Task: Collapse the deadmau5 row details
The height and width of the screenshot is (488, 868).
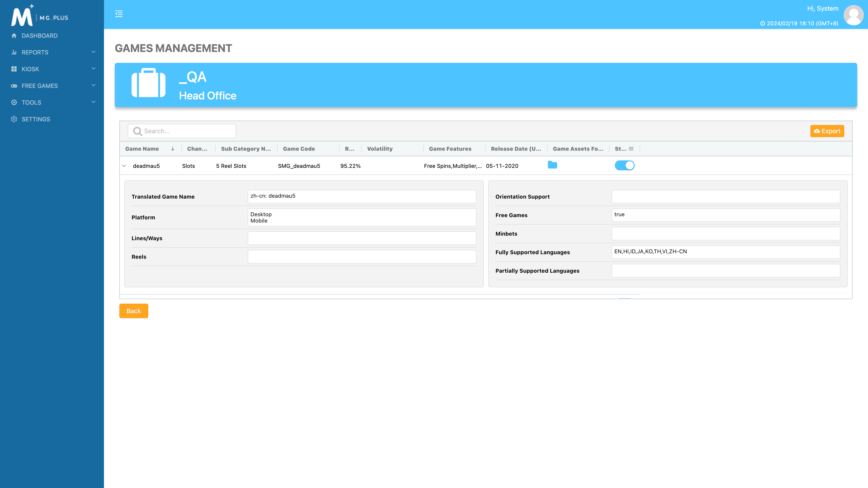Action: (x=124, y=166)
